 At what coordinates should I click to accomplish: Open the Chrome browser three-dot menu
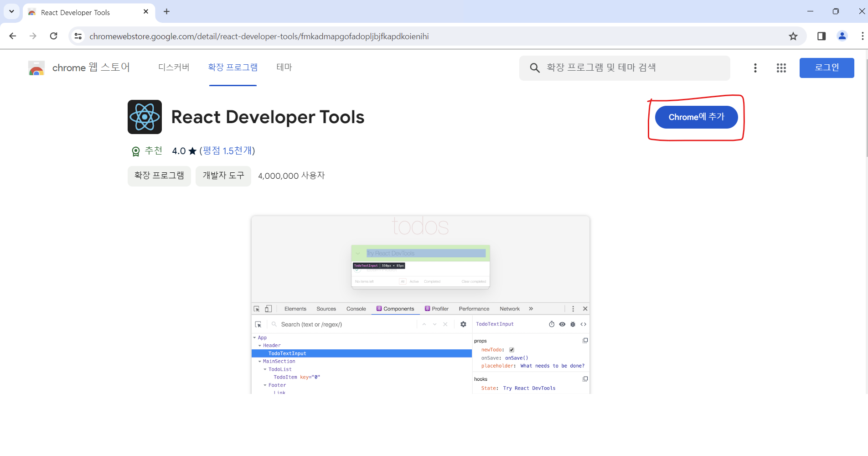[862, 36]
